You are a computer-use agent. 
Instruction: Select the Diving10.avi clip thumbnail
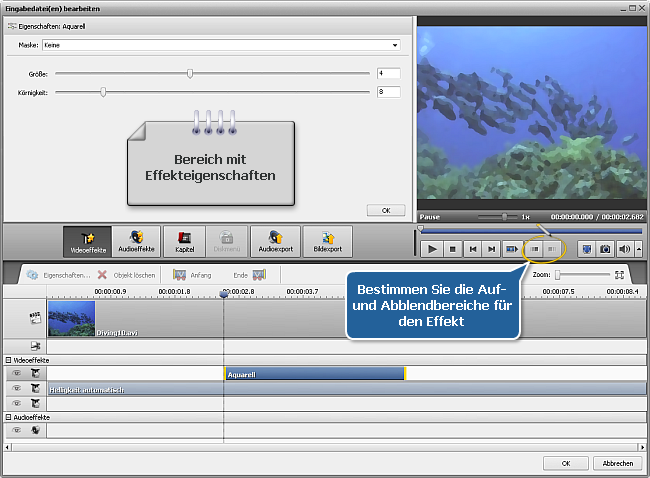pos(71,318)
